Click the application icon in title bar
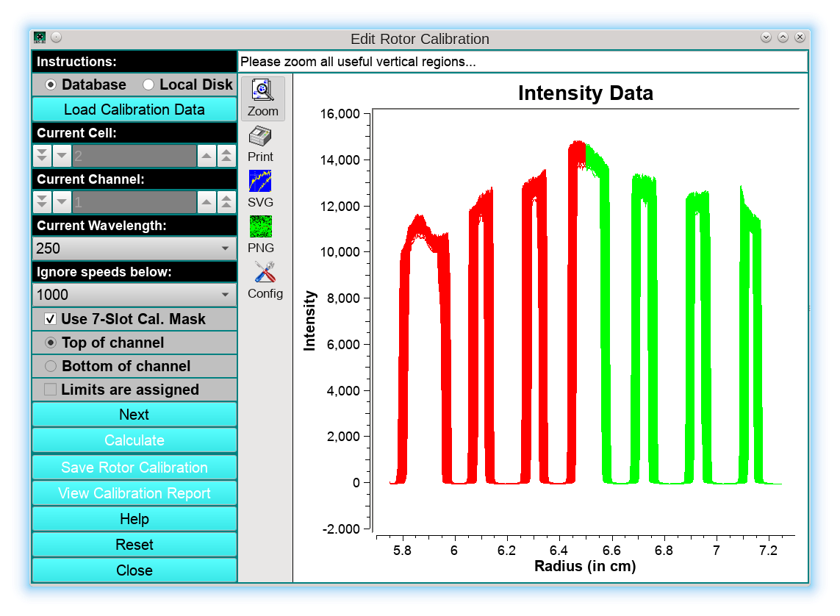This screenshot has width=840, height=616. pyautogui.click(x=40, y=37)
